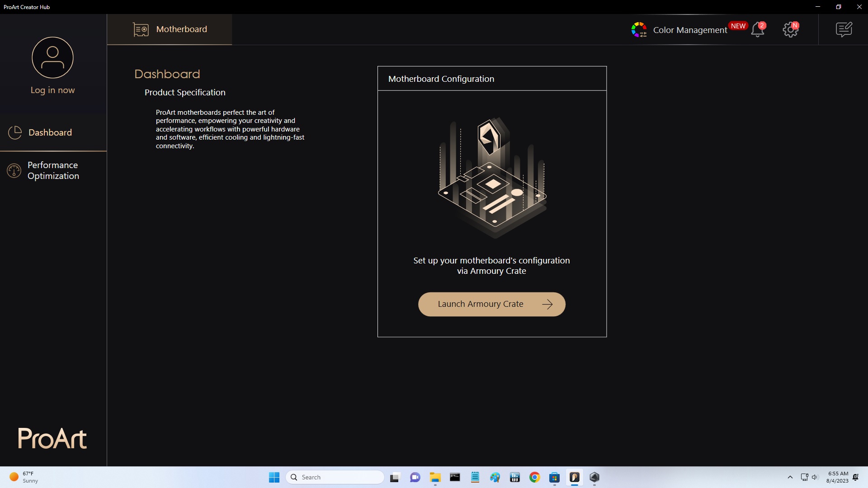The image size is (868, 488).
Task: Click the motherboard illustration graphic
Action: (x=492, y=178)
